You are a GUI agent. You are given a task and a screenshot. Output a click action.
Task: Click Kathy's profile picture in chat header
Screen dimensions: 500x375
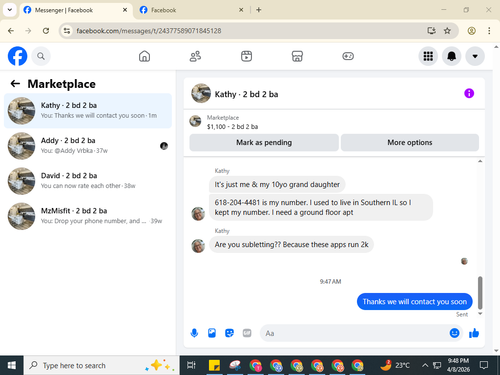(x=201, y=93)
